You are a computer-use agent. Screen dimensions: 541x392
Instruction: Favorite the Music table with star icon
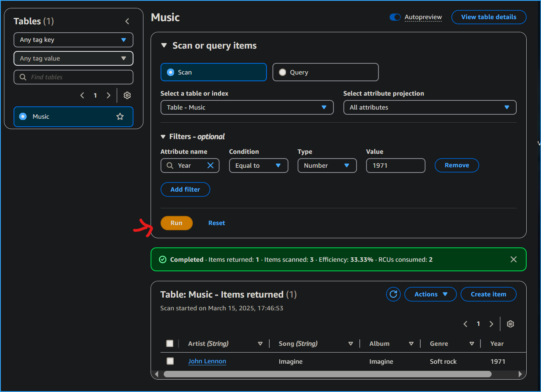[120, 117]
